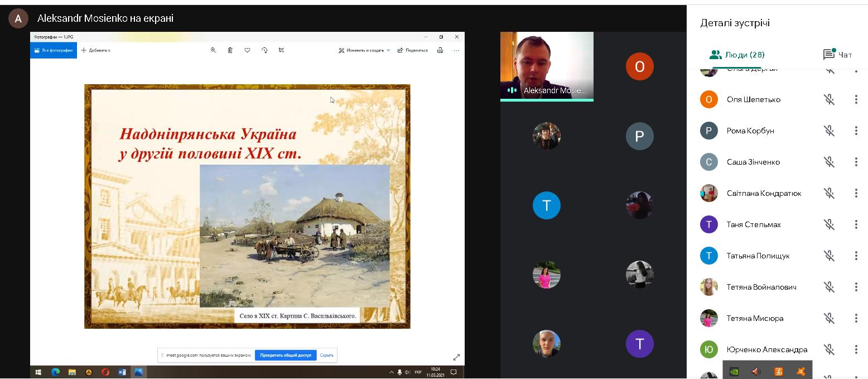Image resolution: width=868 pixels, height=379 pixels.
Task: Click muted microphone icon for Світлана Кондратюк
Action: [830, 193]
